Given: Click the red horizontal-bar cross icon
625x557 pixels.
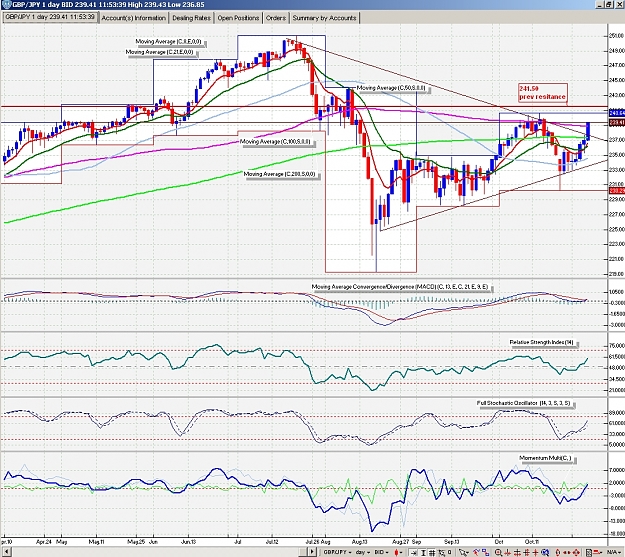Looking at the screenshot, I should pyautogui.click(x=517, y=553).
